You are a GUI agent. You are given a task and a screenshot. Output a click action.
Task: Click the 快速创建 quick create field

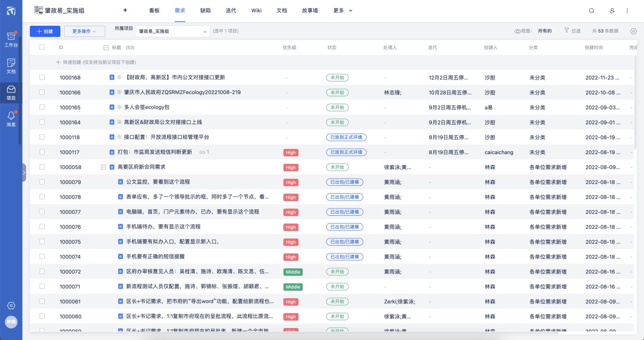[99, 62]
